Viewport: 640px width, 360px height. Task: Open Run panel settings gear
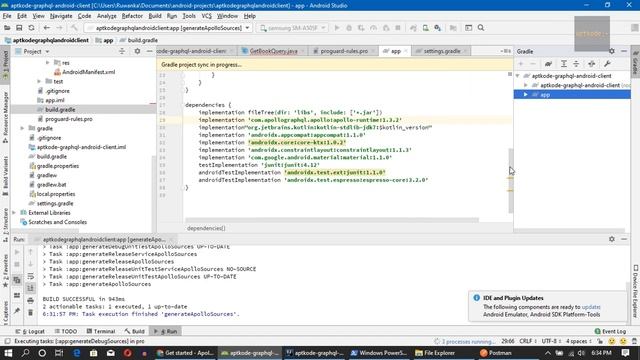coord(611,239)
